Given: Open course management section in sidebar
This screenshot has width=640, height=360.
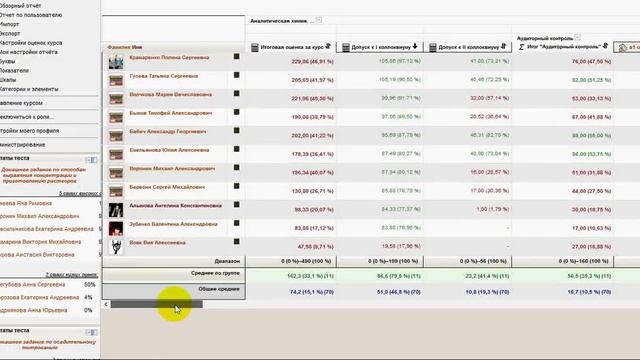Looking at the screenshot, I should [21, 103].
